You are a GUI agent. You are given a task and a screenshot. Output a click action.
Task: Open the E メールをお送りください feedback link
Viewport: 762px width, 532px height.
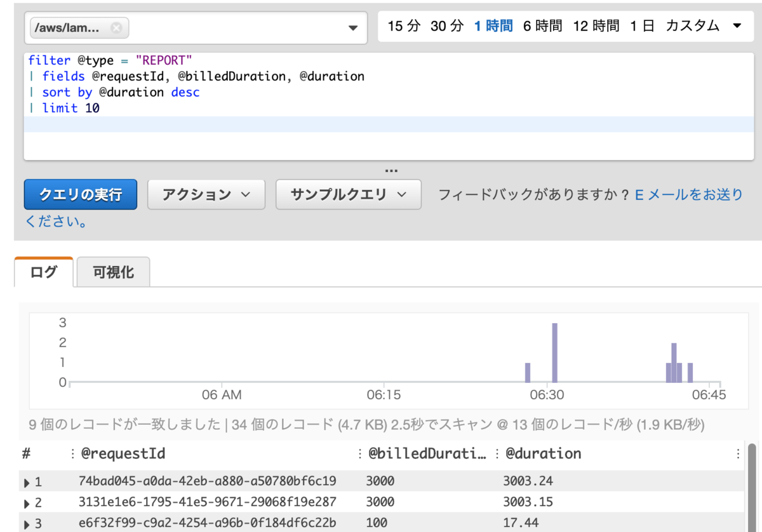pos(689,195)
